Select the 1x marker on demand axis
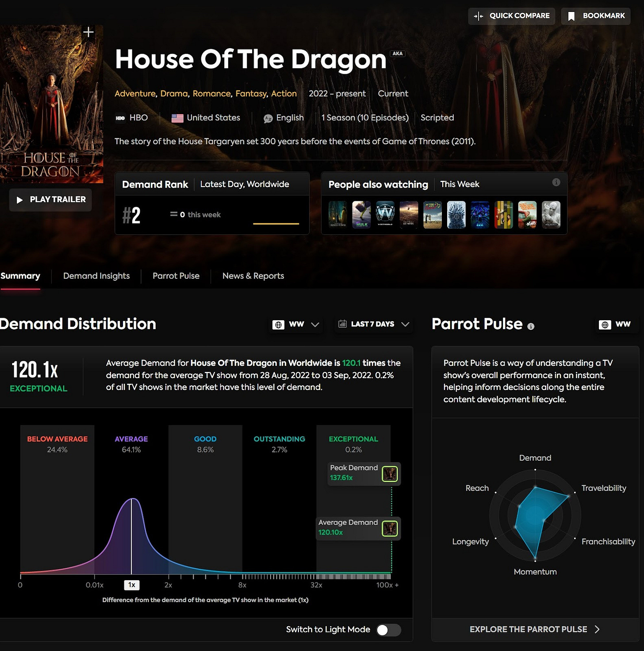The image size is (644, 651). tap(131, 585)
